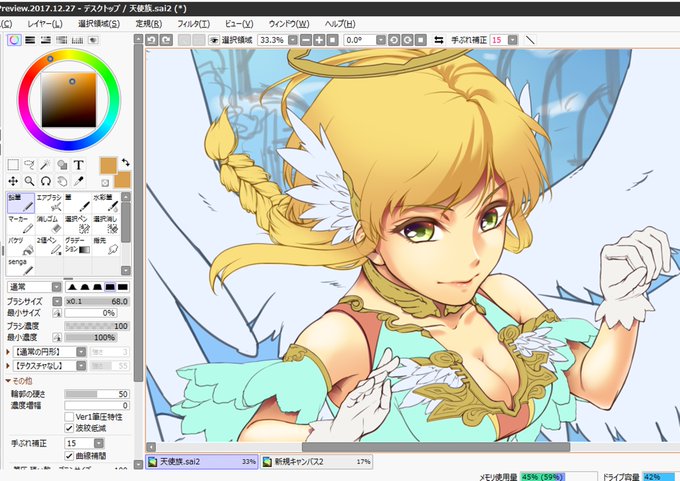
Task: Toggle the Ver1筆圧特性 checkbox
Action: 69,417
